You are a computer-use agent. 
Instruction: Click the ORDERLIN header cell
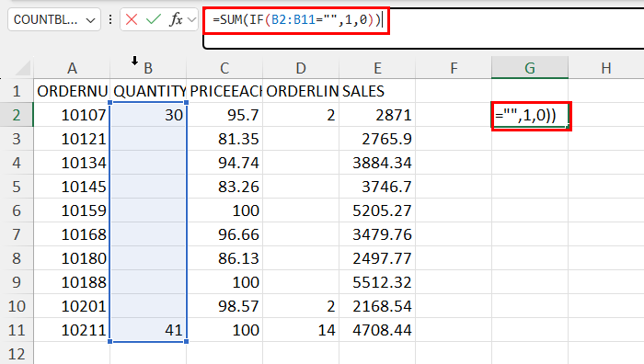click(x=301, y=91)
